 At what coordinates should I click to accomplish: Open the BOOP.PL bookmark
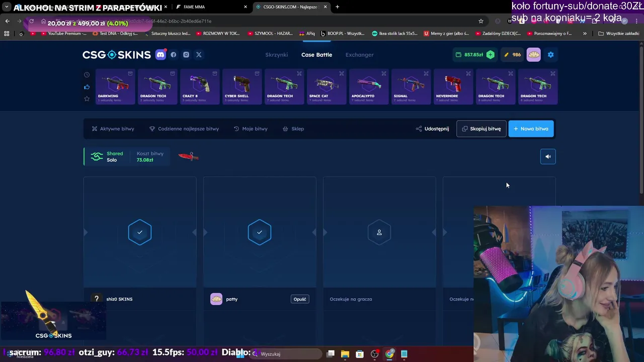342,34
